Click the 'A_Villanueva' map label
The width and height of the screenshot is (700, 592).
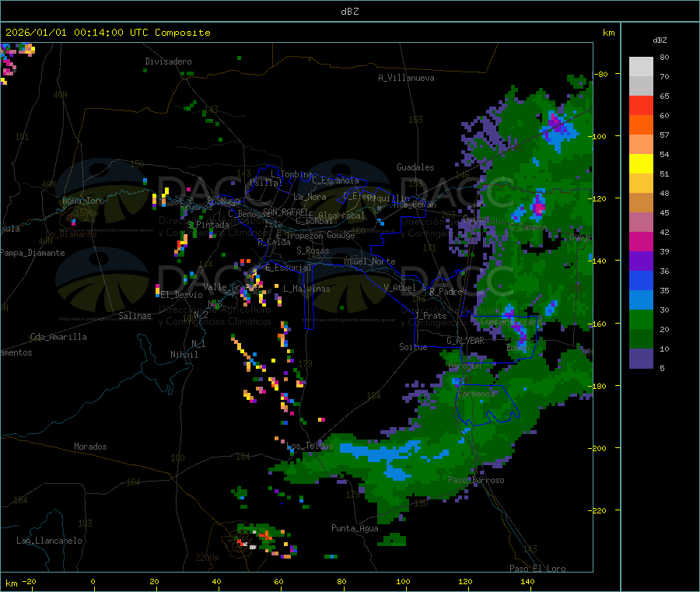pos(406,78)
